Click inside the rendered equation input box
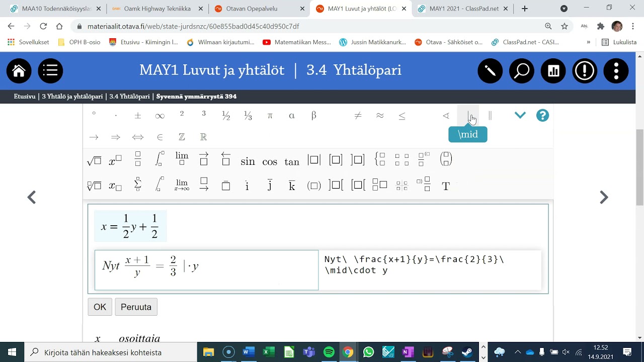Image resolution: width=644 pixels, height=362 pixels. click(x=206, y=270)
